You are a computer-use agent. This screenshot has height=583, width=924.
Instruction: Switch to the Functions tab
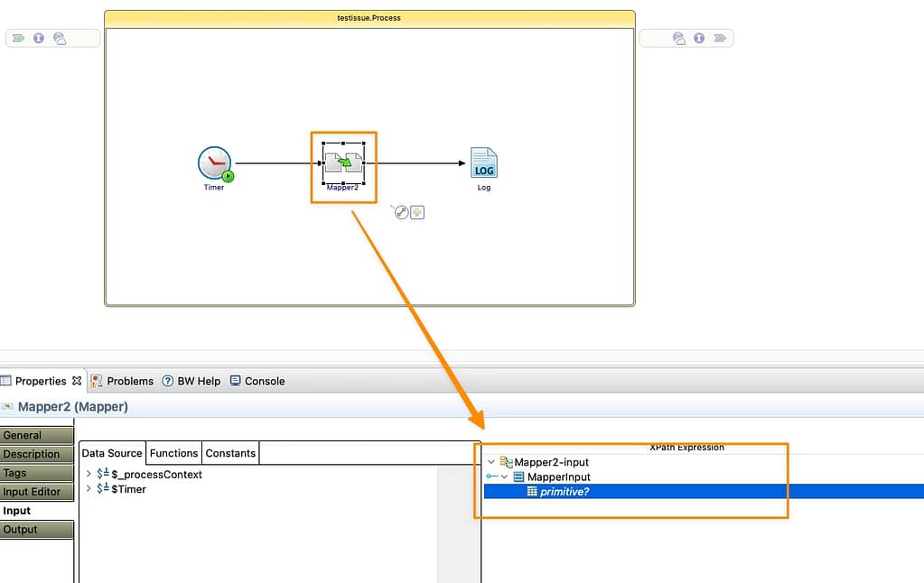click(173, 453)
